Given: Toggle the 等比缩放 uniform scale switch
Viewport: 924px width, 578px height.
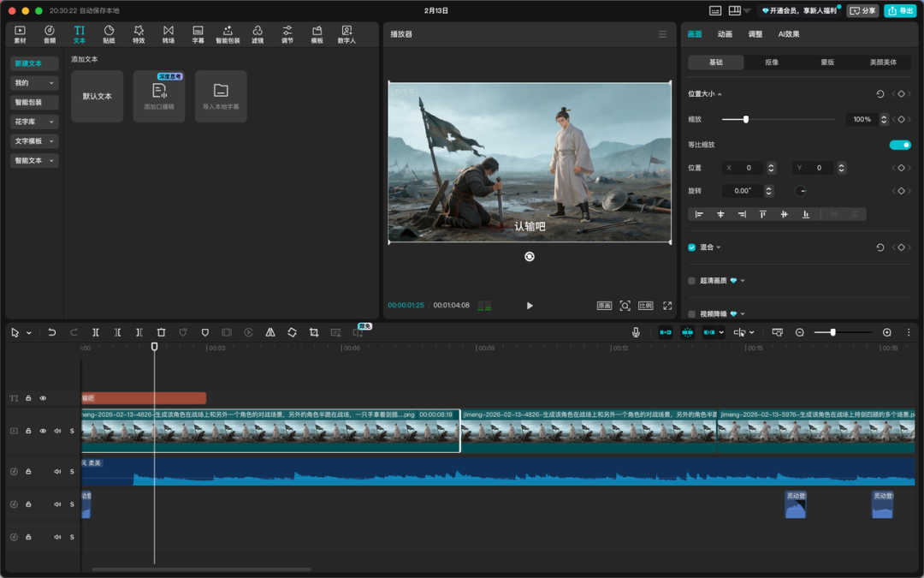Looking at the screenshot, I should point(900,145).
